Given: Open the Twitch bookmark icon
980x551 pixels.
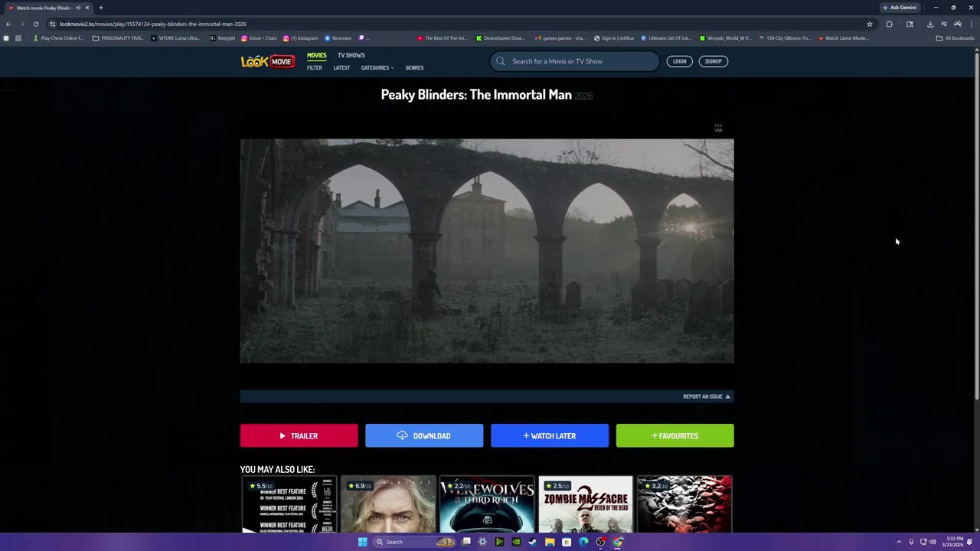Looking at the screenshot, I should coord(362,38).
